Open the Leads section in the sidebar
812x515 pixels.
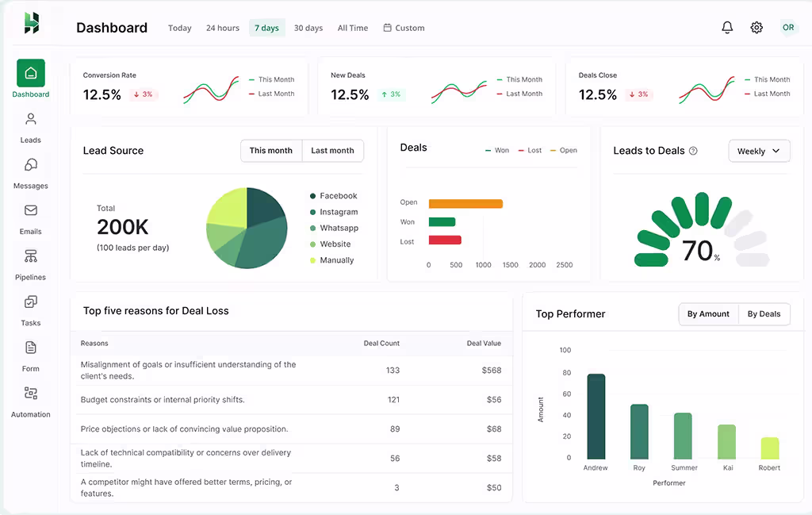point(29,129)
